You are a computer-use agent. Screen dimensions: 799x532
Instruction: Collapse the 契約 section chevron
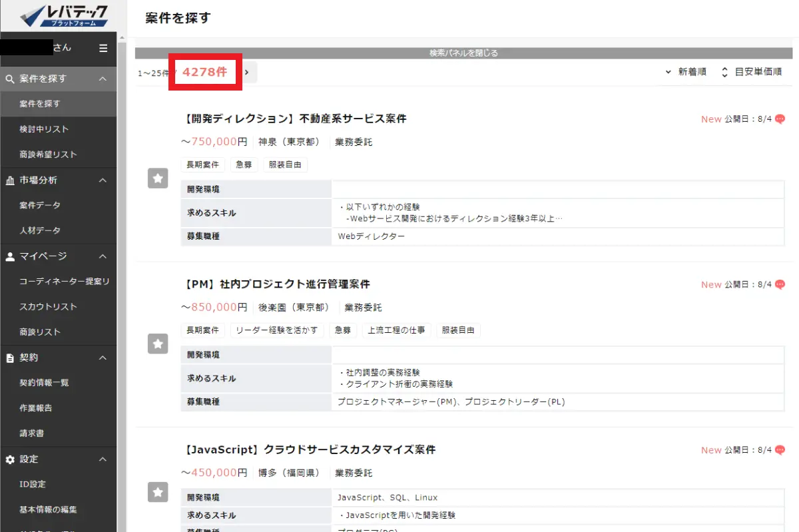[x=103, y=358]
